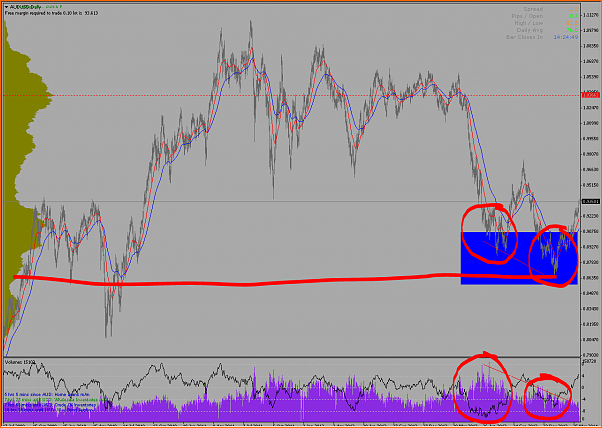Click the red price tag on price axis
Screen dimensions: 602x428
pyautogui.click(x=590, y=96)
